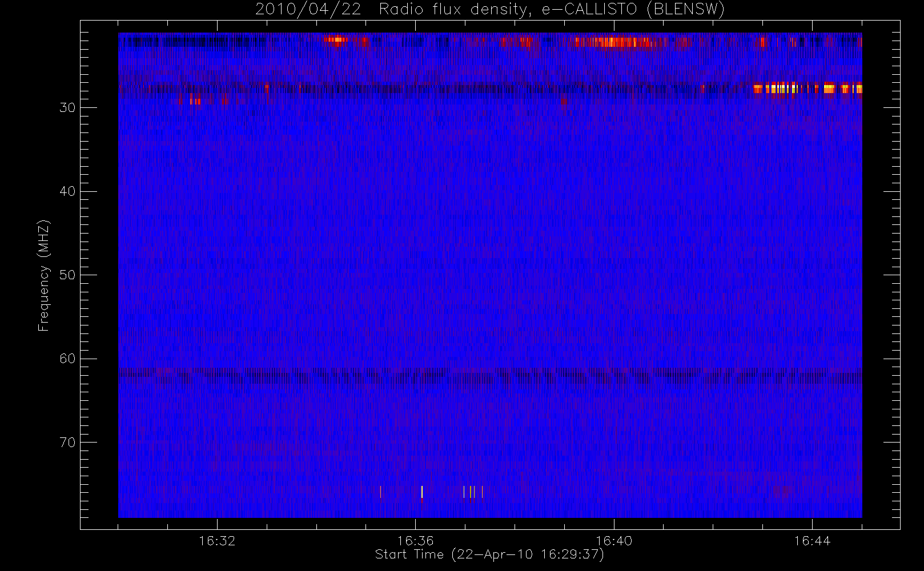The width and height of the screenshot is (924, 571).
Task: Select the Frequency (MHZ) axis label
Action: pos(43,275)
